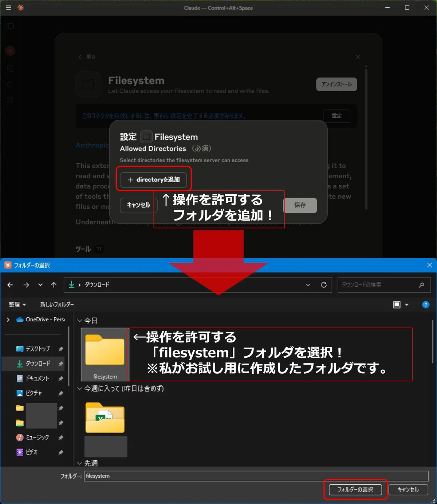Navigate forward in folder dialog
Screen dimensions: 437x504
(x=26, y=285)
